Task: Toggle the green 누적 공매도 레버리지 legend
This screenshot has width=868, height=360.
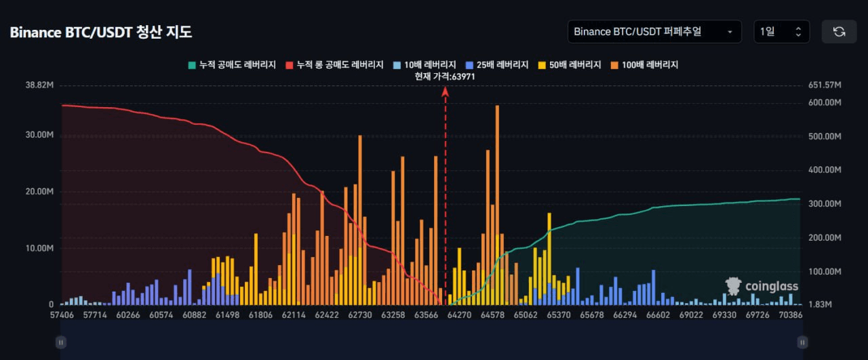Action: (x=232, y=65)
